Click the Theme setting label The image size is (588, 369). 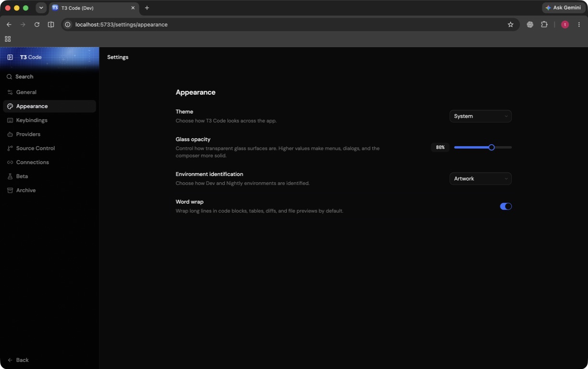point(184,111)
